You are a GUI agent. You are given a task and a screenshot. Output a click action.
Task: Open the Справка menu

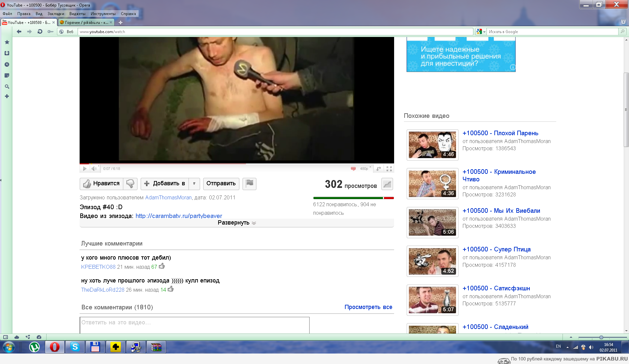click(x=128, y=14)
